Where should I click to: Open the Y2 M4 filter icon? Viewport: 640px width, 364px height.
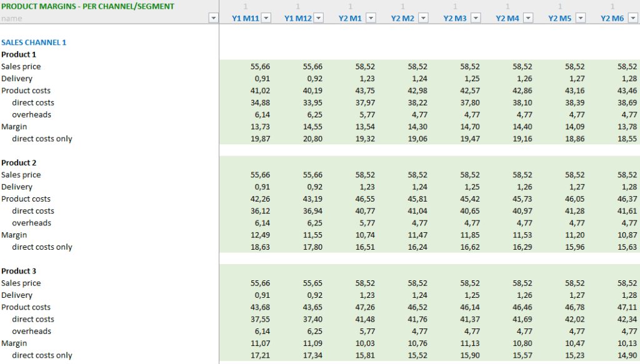coord(529,17)
